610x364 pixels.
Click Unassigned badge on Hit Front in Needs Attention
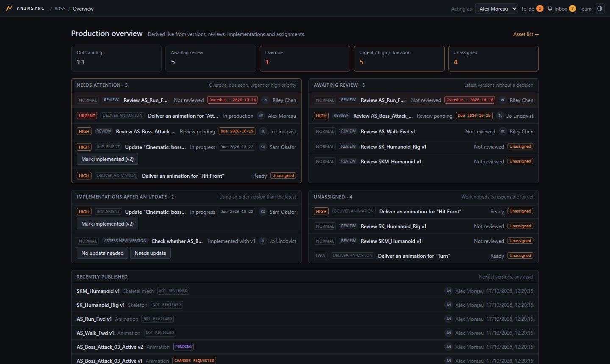pyautogui.click(x=283, y=176)
